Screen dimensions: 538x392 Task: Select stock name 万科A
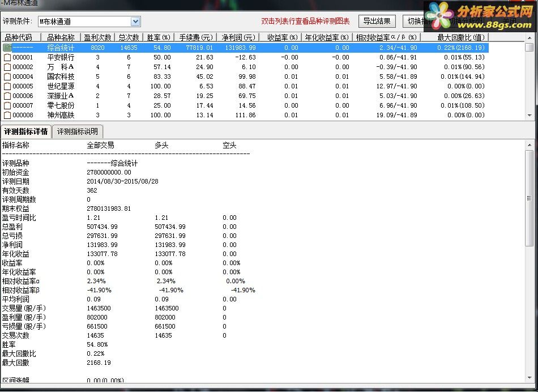click(61, 67)
